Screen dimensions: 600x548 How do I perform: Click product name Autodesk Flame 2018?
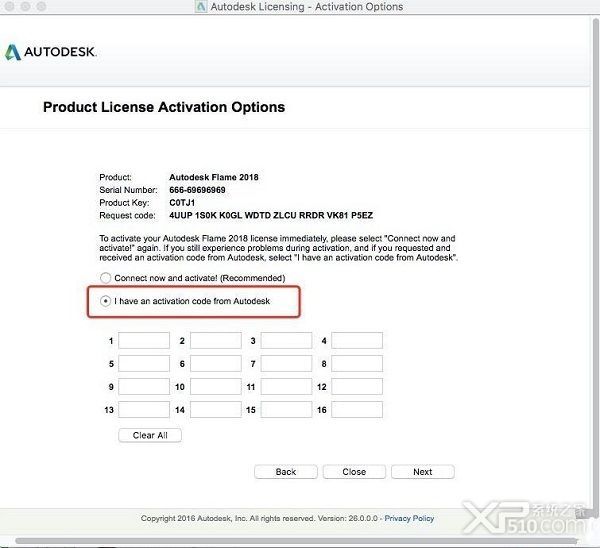click(x=214, y=177)
